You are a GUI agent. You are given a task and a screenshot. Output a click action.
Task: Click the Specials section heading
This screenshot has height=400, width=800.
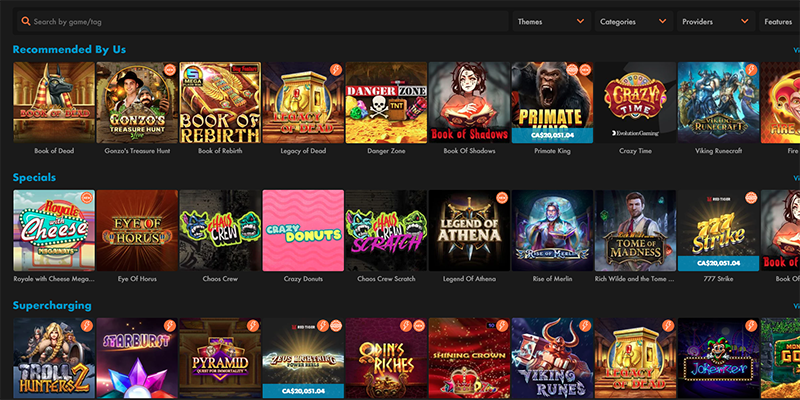click(x=34, y=178)
